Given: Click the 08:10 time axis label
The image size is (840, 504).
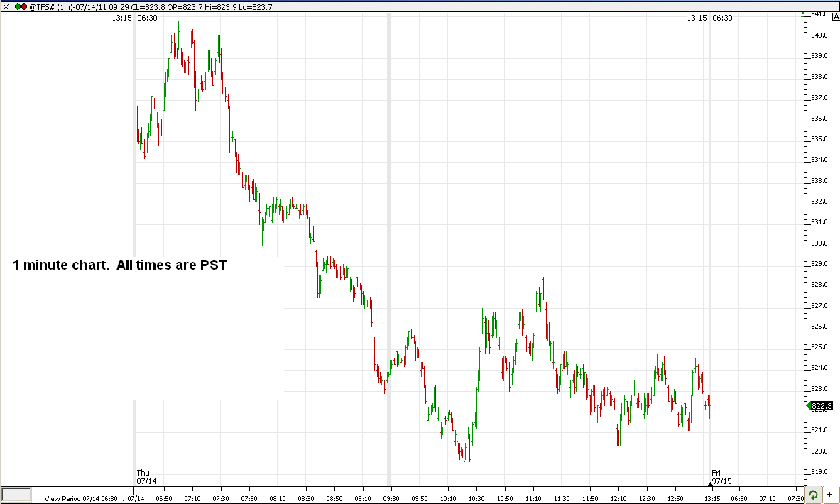Looking at the screenshot, I should pos(278,498).
